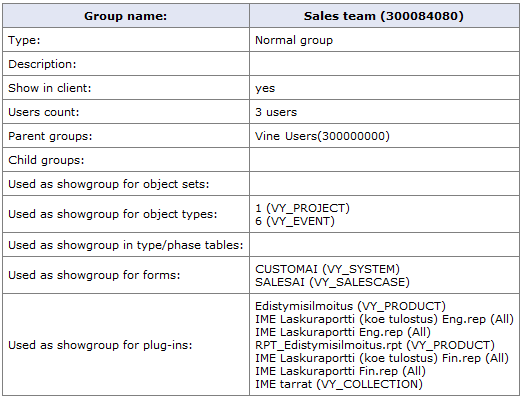Click the IME Laskuraportti Eng.rep (All) entry

pos(343,332)
